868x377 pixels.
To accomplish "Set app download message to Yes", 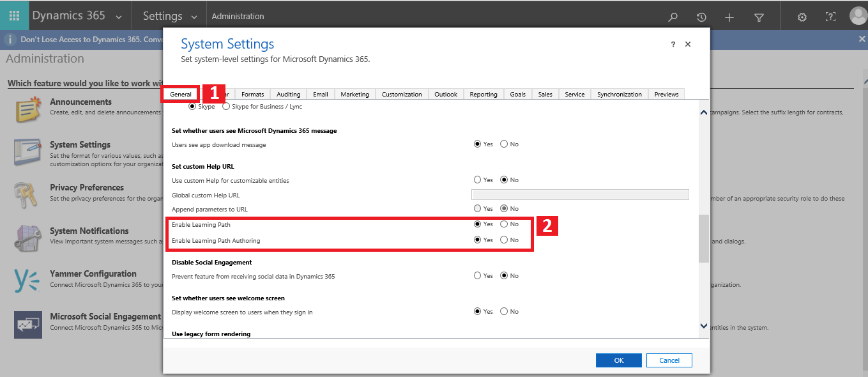I will tap(477, 144).
